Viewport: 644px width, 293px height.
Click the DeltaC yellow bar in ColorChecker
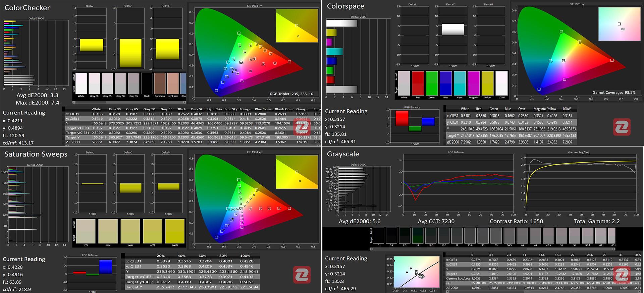point(131,53)
